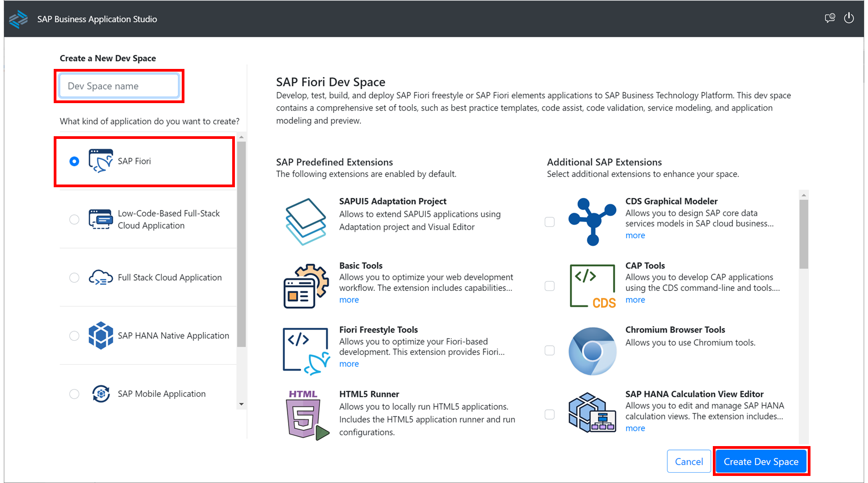Select SAP Mobile Application radio button
Screen dimensions: 868x483
pyautogui.click(x=74, y=393)
